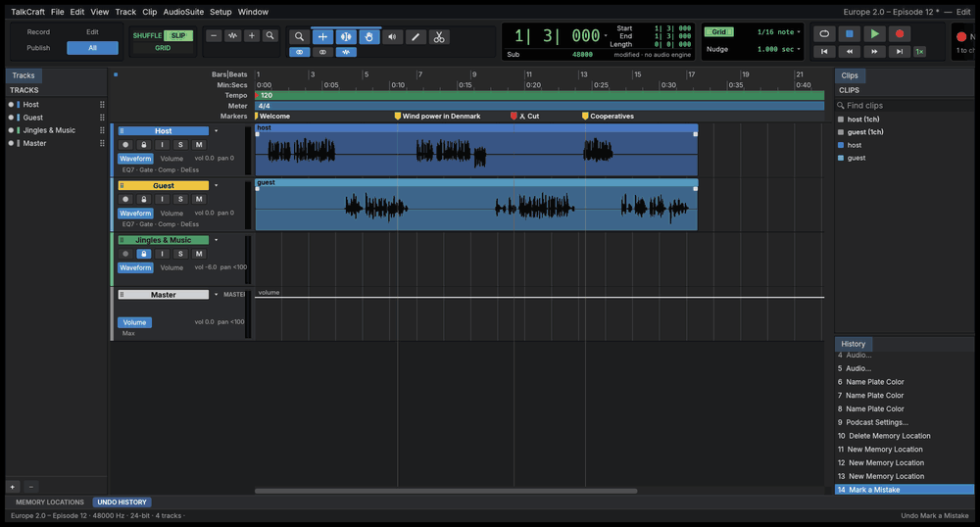Toggle SLIP edit mode
This screenshot has width=980, height=527.
tap(178, 35)
